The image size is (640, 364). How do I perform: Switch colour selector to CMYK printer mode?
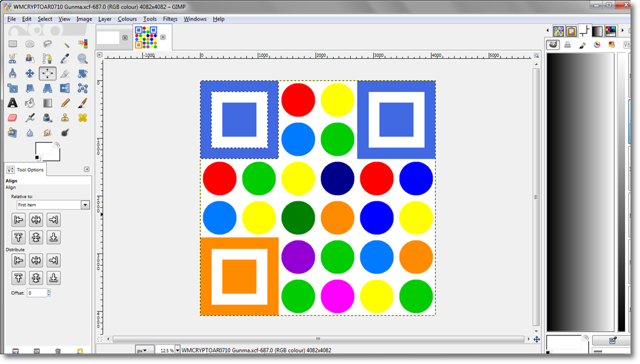click(568, 45)
